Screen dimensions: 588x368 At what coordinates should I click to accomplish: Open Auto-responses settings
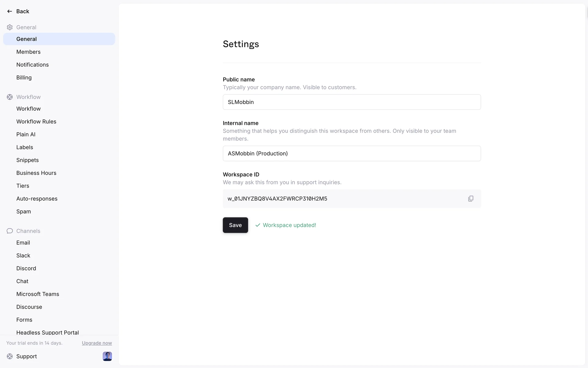point(37,199)
